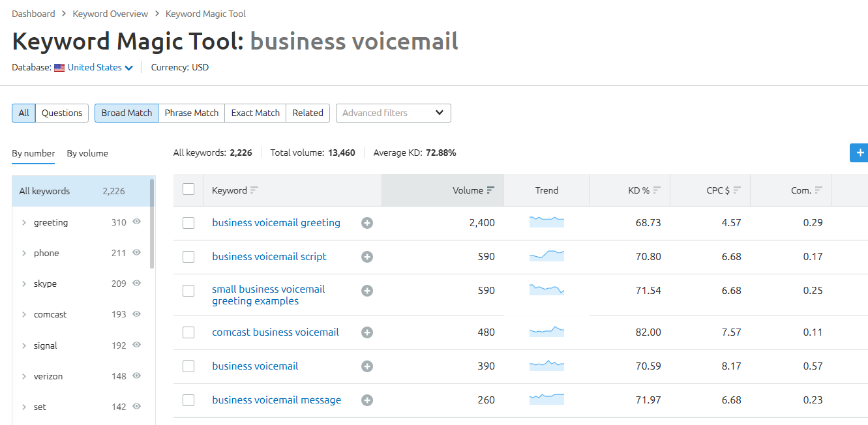Add 'business voicemail greeting' keyword via plus icon

367,223
